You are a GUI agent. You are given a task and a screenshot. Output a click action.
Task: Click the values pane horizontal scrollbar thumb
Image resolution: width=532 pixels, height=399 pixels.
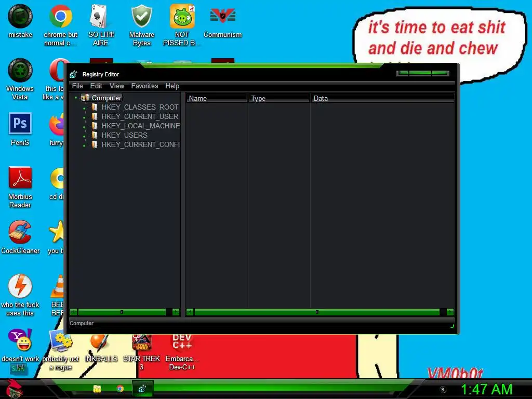pos(317,312)
